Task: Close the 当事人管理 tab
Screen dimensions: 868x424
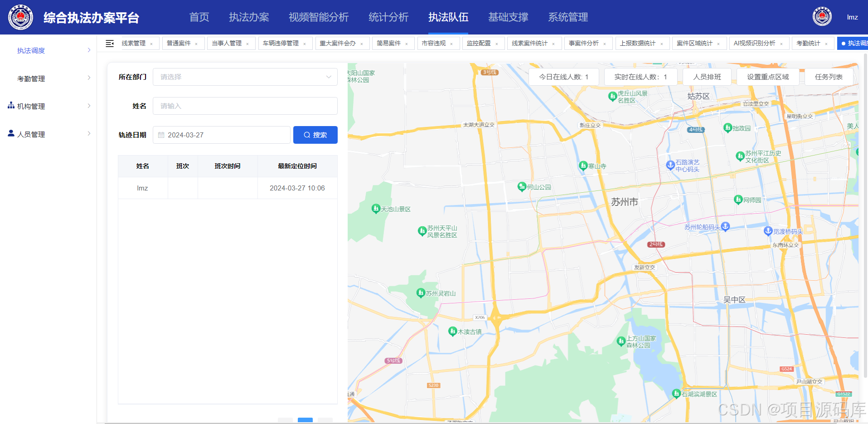Action: click(247, 44)
